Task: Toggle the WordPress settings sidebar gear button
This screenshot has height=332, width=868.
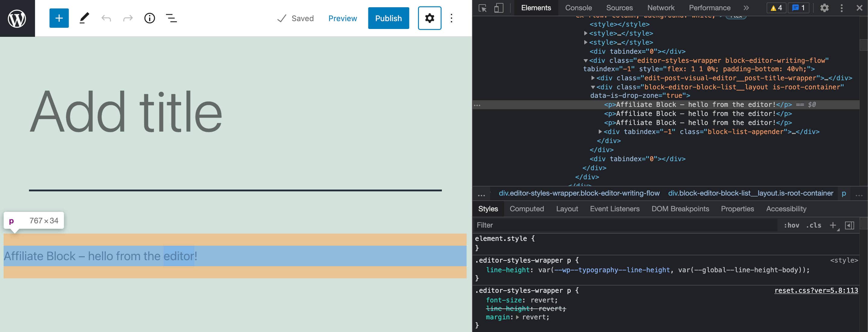Action: click(x=429, y=18)
